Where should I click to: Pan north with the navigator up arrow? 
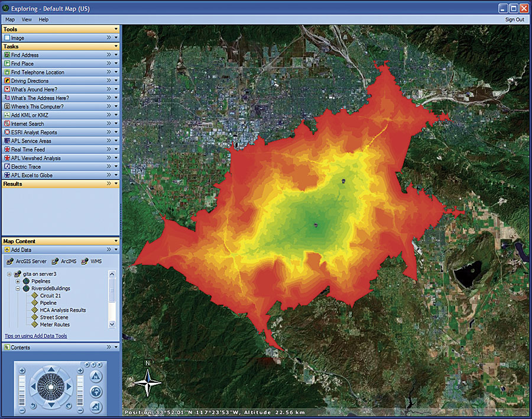point(51,369)
